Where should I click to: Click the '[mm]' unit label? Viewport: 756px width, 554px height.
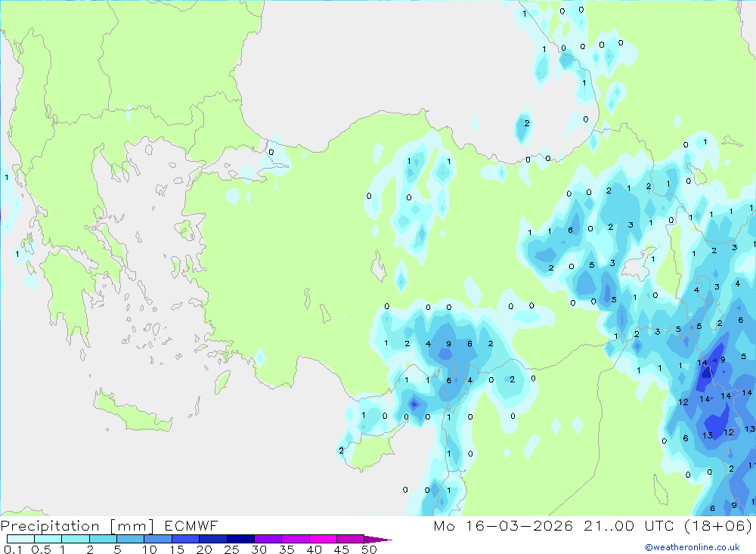click(x=132, y=526)
